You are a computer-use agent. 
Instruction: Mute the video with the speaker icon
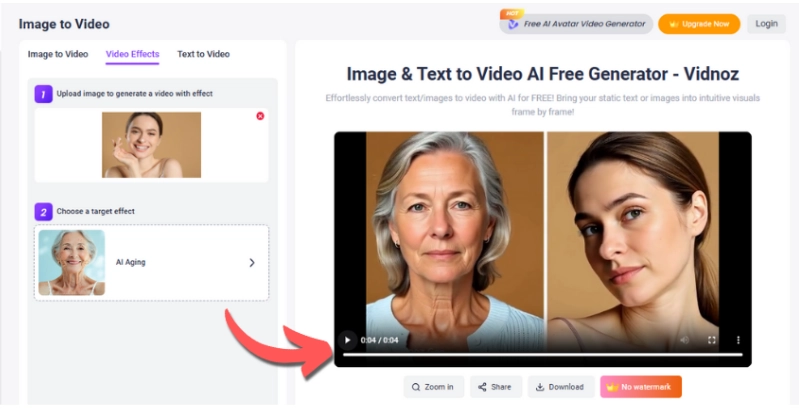coord(685,340)
